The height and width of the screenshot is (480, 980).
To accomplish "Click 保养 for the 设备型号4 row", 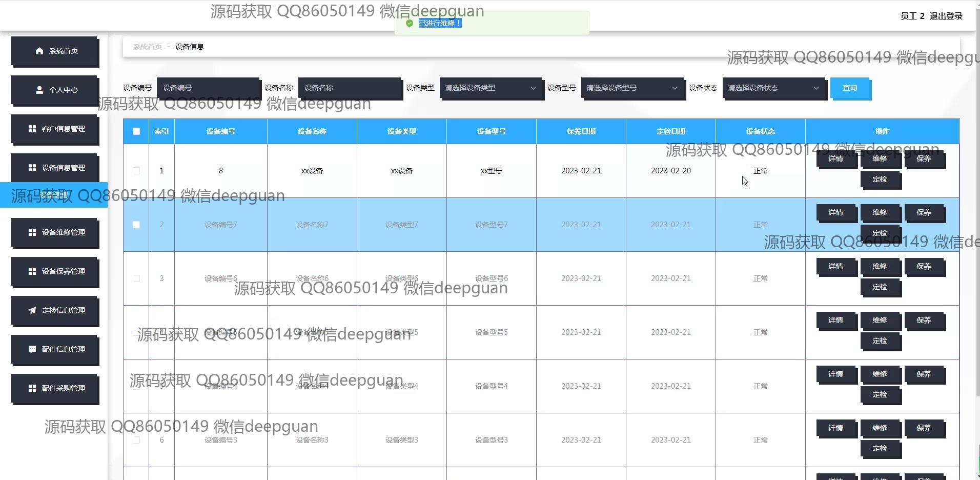I will (x=924, y=374).
